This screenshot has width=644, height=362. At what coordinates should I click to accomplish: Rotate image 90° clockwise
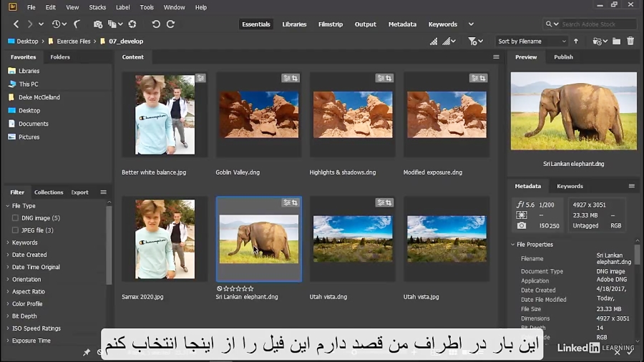point(170,24)
